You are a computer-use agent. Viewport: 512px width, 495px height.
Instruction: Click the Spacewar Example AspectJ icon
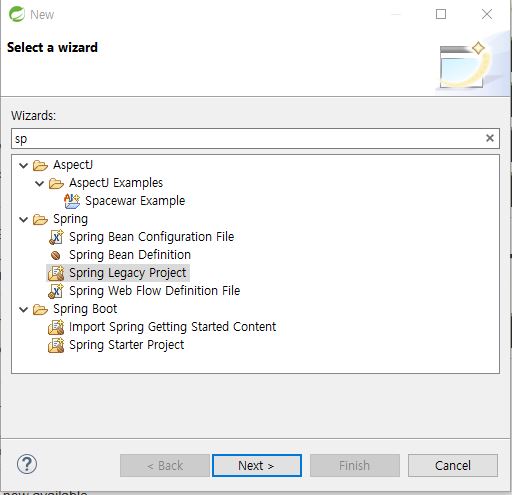(72, 201)
